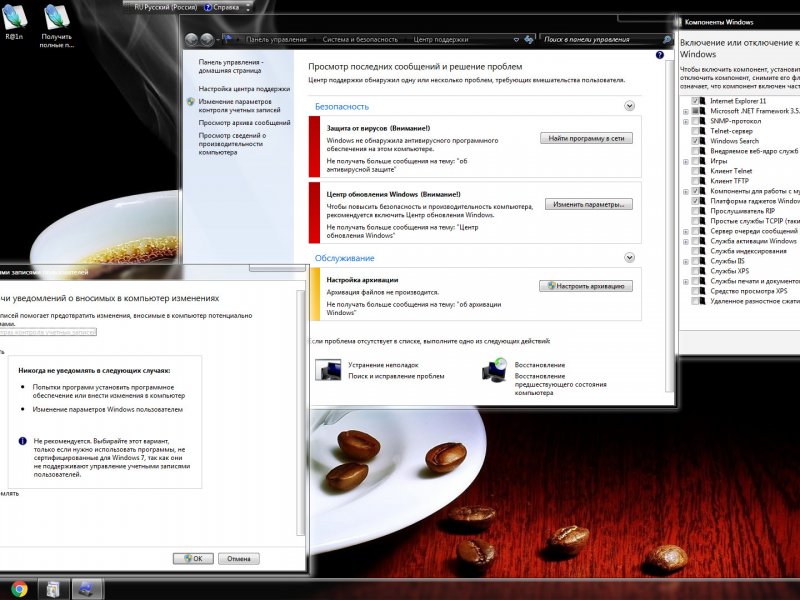800x600 pixels.
Task: Open the second taskbar item next to Chrome
Action: [53, 589]
